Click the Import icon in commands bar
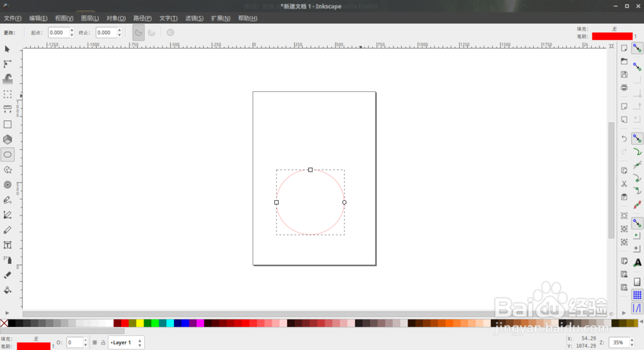The height and width of the screenshot is (350, 644). [624, 107]
